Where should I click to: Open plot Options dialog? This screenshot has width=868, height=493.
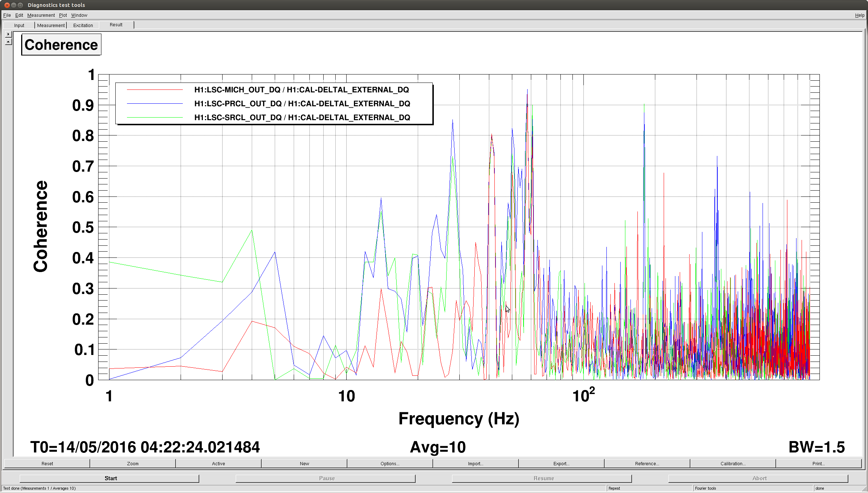(x=390, y=463)
